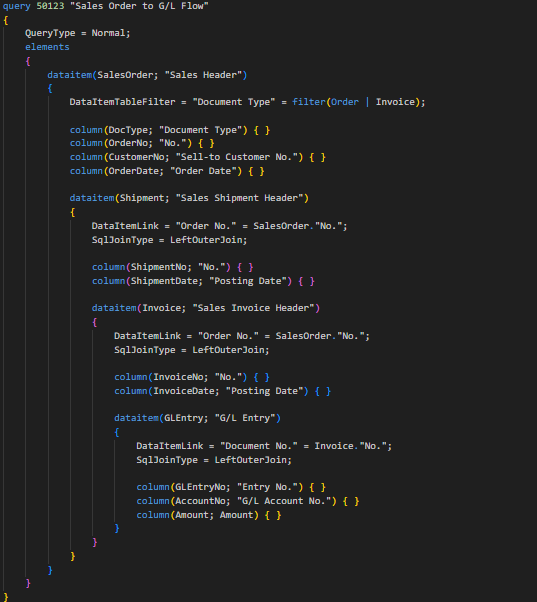
Task: Click the DataItemLink "Document No." = Invoice line
Action: [264, 446]
